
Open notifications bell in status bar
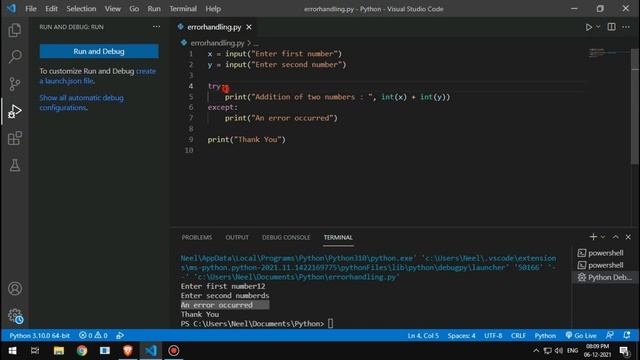627,335
